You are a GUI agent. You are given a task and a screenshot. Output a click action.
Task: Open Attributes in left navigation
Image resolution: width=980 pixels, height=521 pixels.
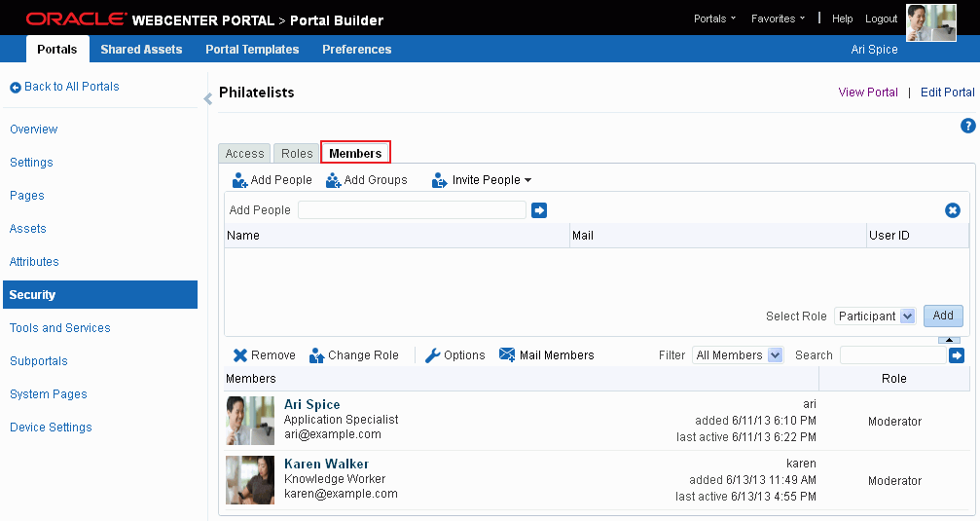pyautogui.click(x=34, y=261)
